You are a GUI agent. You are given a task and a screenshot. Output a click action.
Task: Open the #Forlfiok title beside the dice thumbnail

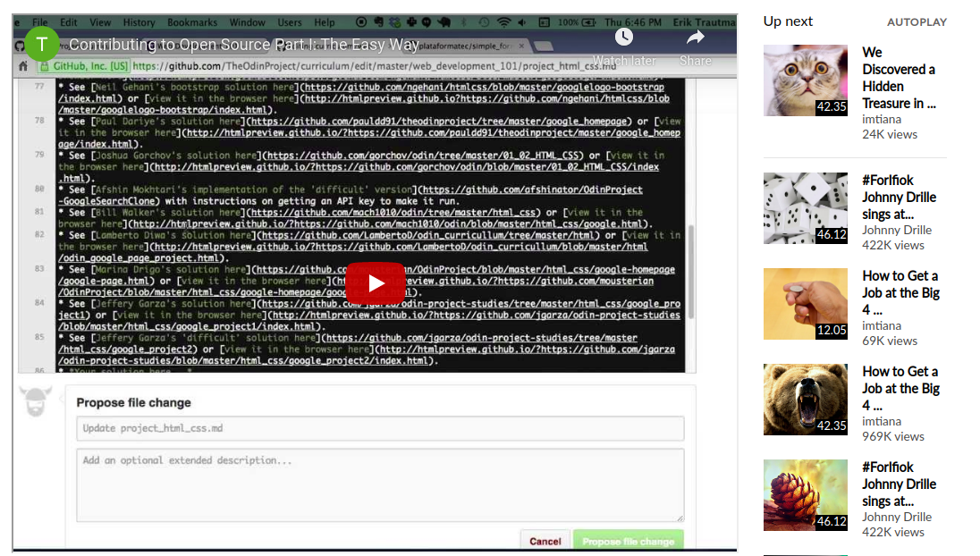(x=899, y=198)
